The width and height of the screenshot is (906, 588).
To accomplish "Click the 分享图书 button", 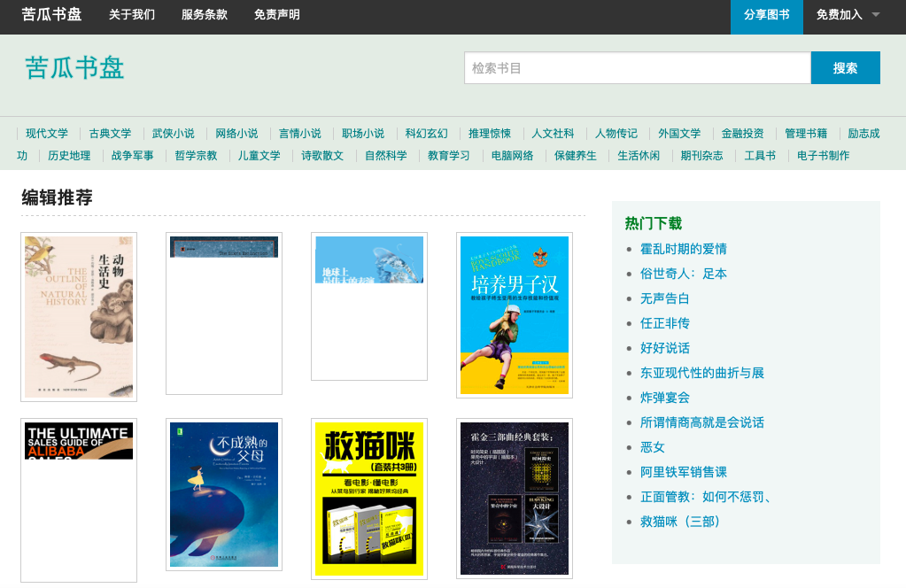I will (767, 16).
